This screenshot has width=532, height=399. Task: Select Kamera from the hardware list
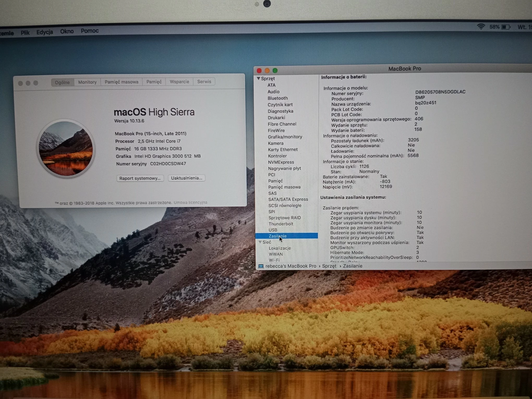(276, 143)
